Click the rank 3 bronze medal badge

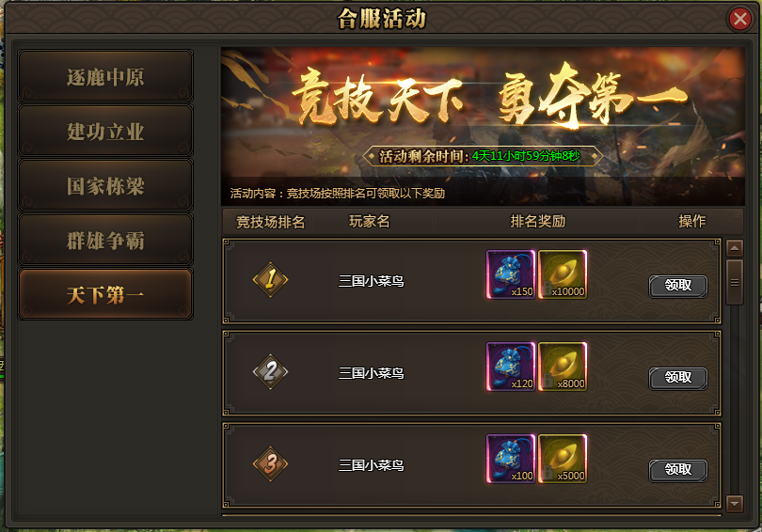click(x=270, y=464)
